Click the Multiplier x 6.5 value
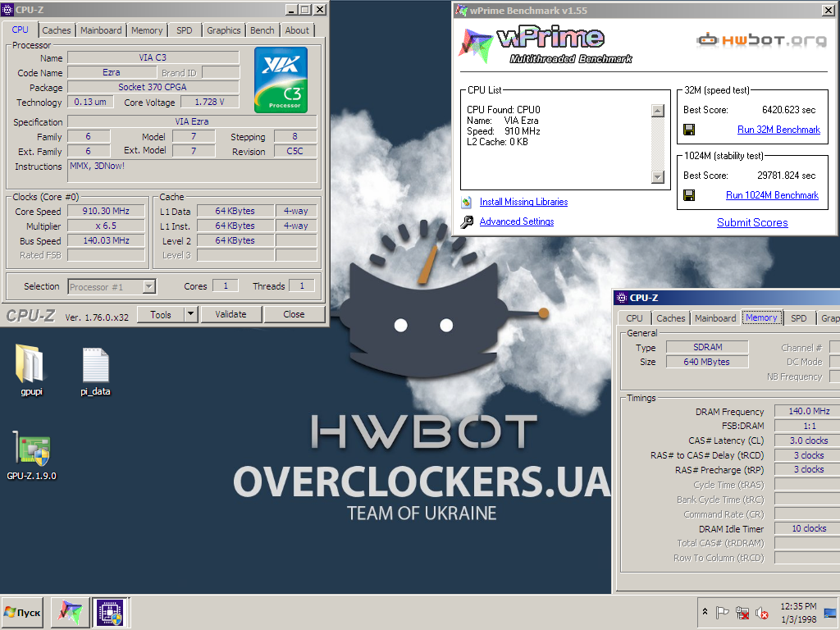 point(106,226)
